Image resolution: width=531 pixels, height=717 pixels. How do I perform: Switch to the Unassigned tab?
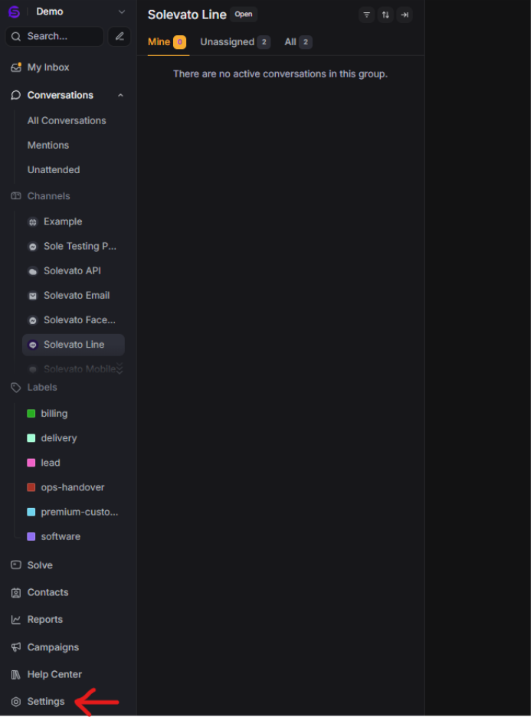pyautogui.click(x=235, y=42)
